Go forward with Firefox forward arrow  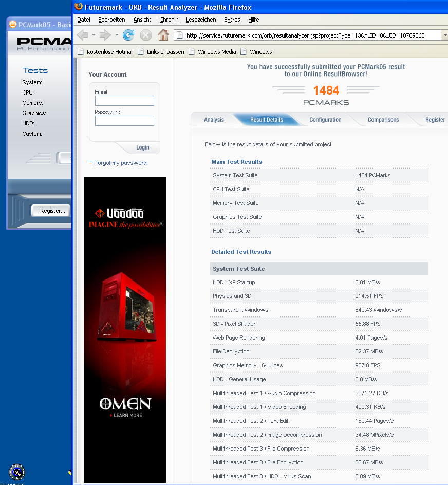click(105, 35)
